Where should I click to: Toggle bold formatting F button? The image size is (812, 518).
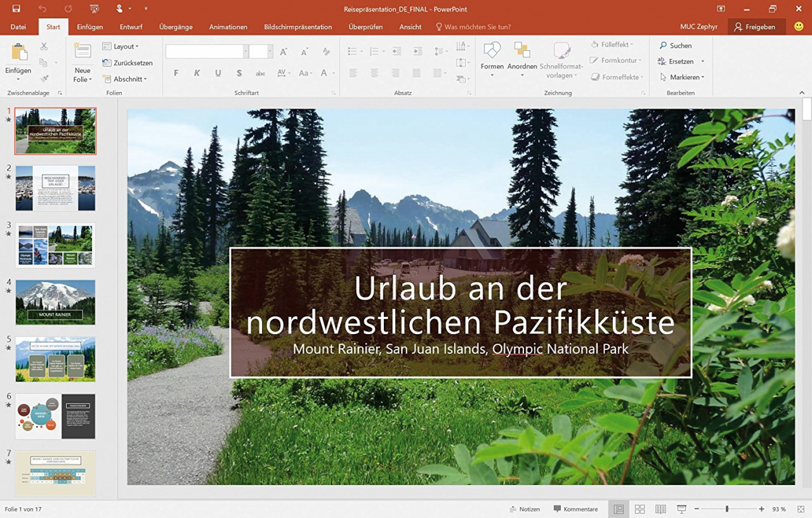pos(176,73)
